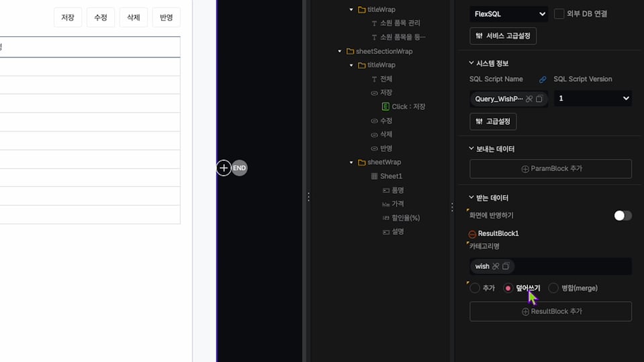Collapse the 받는 데이터 section

tap(471, 197)
